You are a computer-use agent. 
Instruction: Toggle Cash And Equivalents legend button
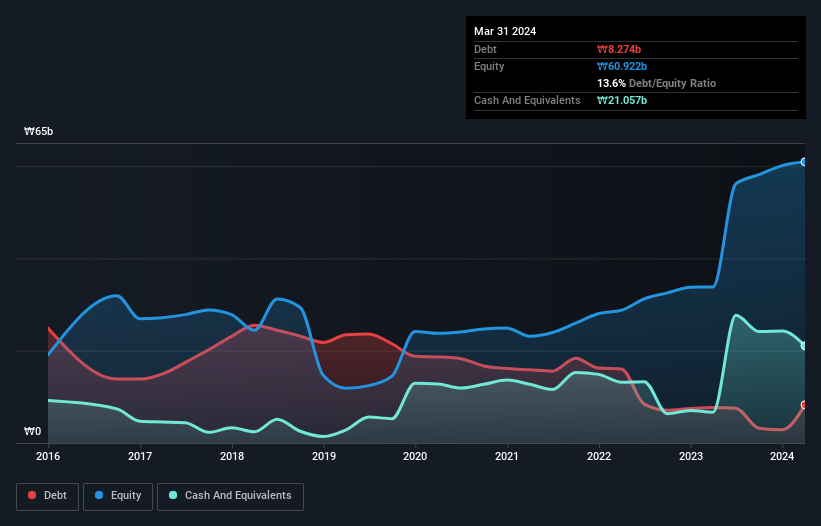230,496
